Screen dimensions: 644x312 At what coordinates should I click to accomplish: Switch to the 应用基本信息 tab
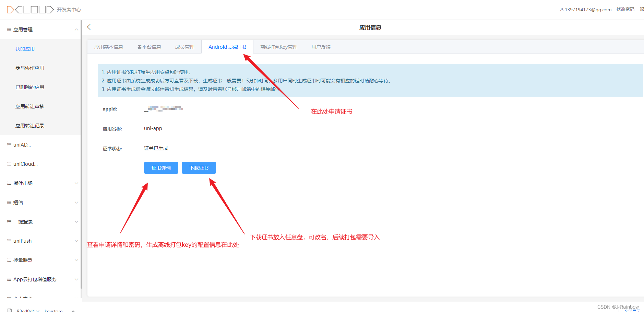109,47
